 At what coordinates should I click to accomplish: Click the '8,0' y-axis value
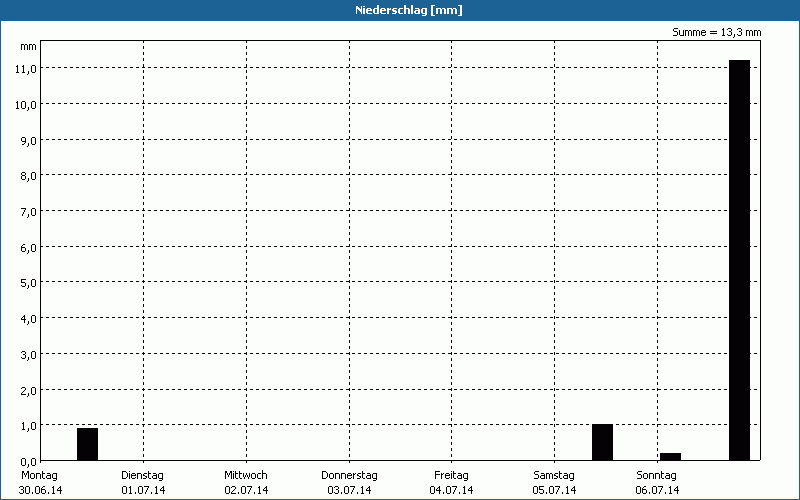point(28,176)
